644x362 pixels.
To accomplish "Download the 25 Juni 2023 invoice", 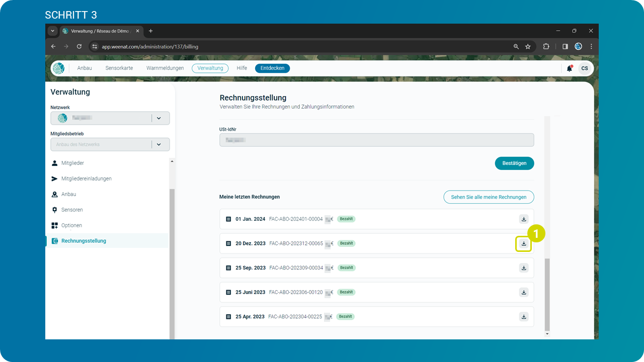I will 524,292.
